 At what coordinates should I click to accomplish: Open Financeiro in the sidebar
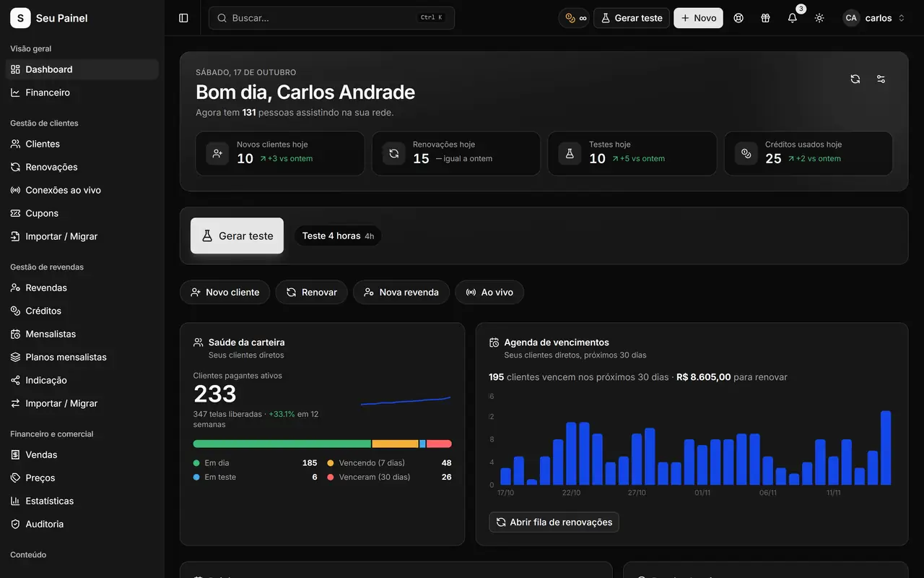(82, 92)
